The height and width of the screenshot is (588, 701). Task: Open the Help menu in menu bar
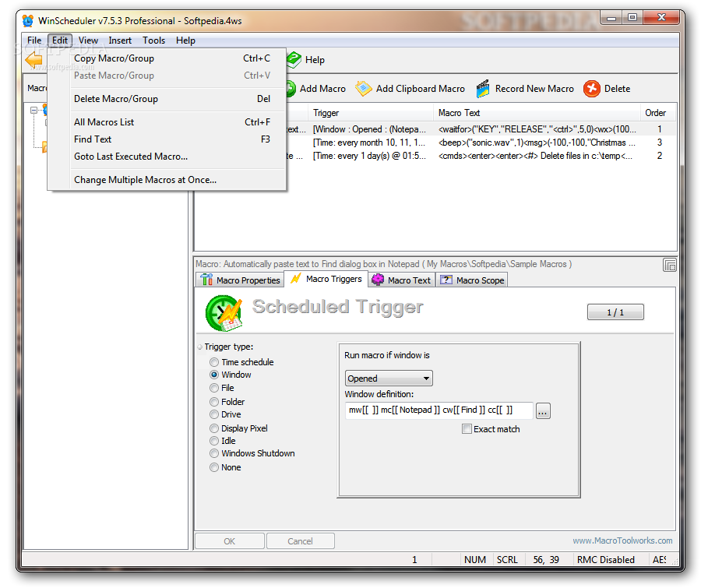(185, 40)
